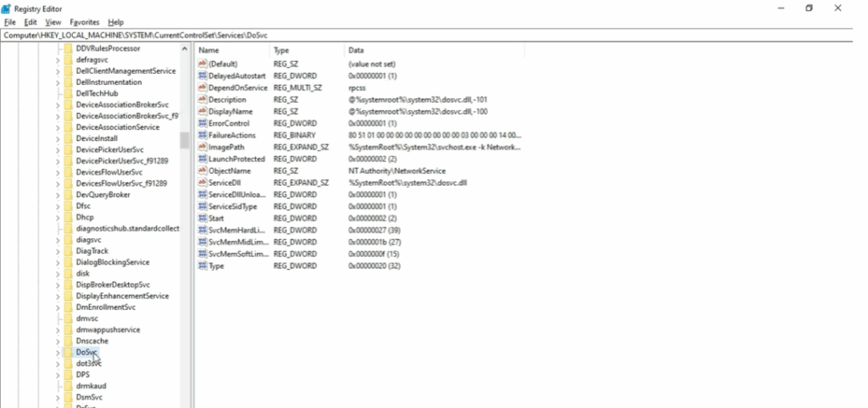Click the DisplayName string value icon
868x408 pixels.
[x=202, y=111]
